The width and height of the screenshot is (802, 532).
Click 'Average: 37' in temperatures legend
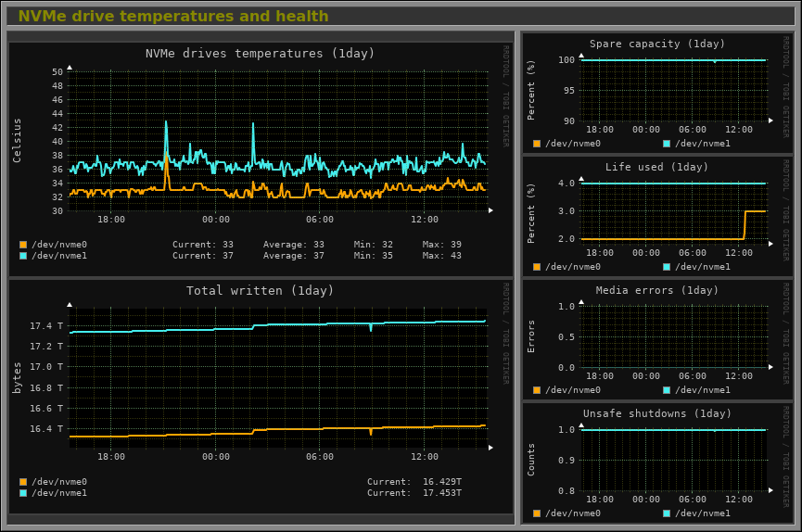(294, 256)
